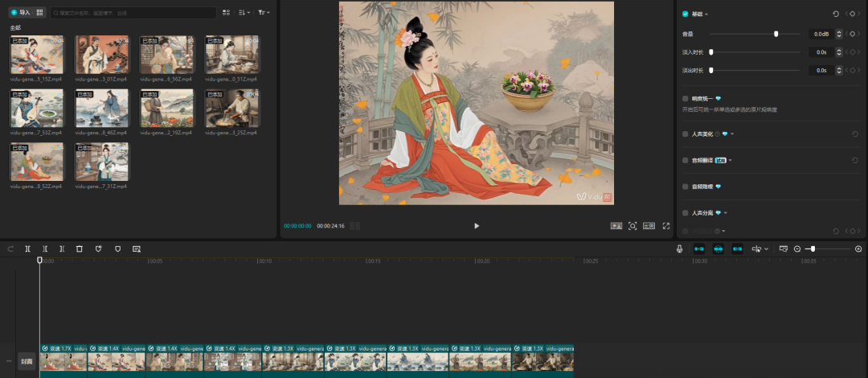The width and height of the screenshot is (868, 378).
Task: Click the filename vidu-gene...3_25Z.mp4
Action: (x=231, y=133)
